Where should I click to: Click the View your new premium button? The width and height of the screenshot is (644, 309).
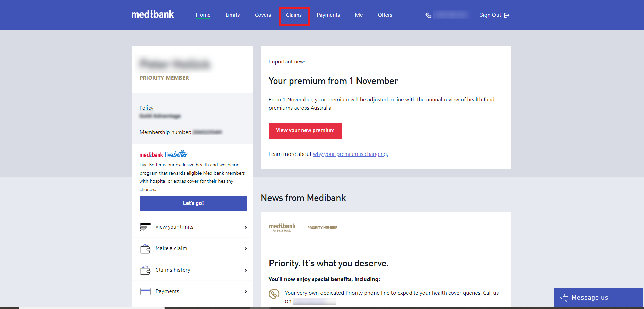click(305, 130)
